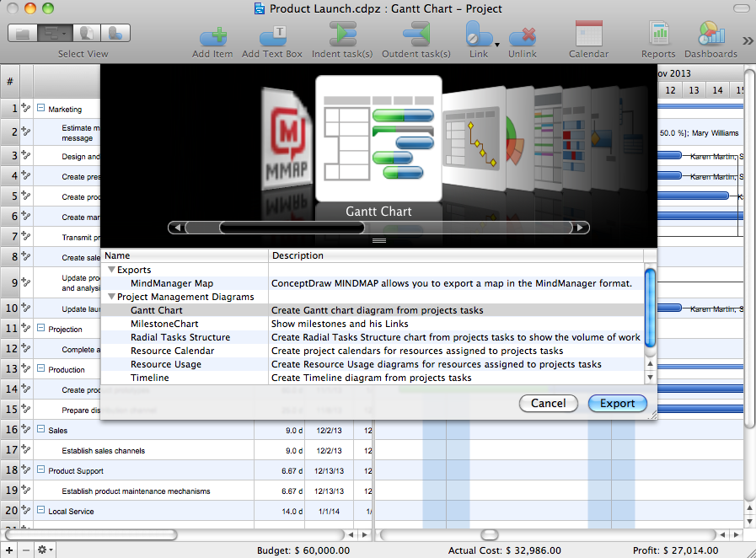Image resolution: width=756 pixels, height=558 pixels.
Task: Select Timeline in the export list
Action: pyautogui.click(x=373, y=378)
